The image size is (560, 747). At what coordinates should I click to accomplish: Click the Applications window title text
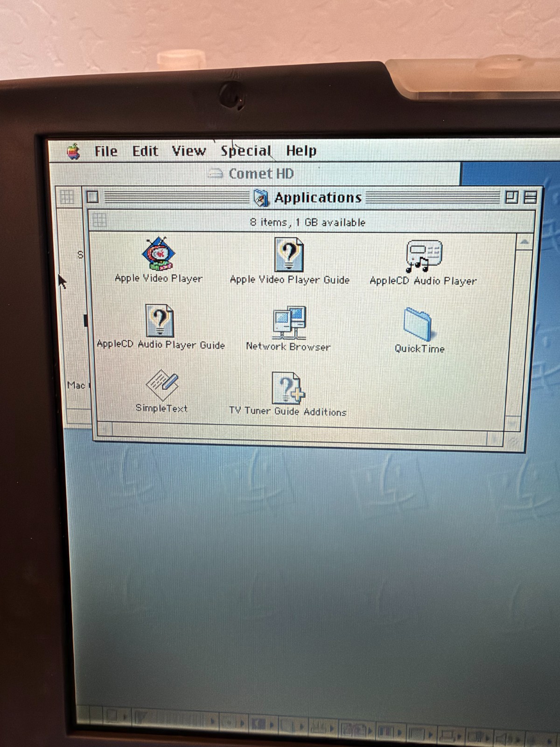[x=318, y=197]
